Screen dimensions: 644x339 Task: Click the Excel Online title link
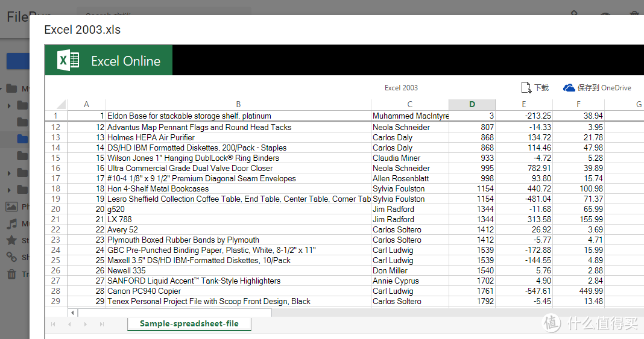click(125, 61)
